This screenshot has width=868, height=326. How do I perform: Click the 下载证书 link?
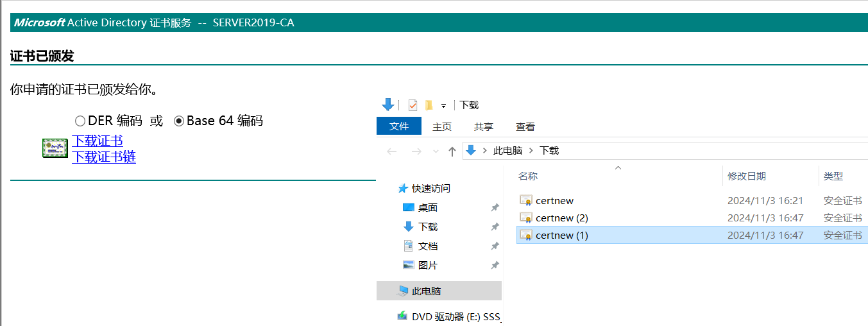click(98, 141)
